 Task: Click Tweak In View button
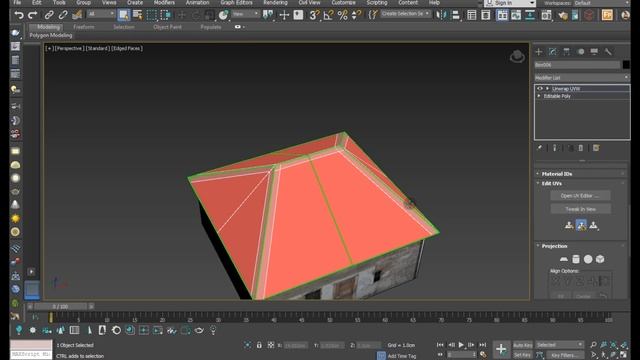(x=580, y=209)
